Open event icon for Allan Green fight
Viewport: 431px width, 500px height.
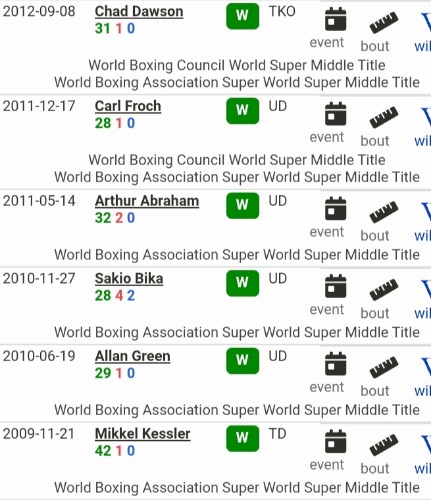335,364
